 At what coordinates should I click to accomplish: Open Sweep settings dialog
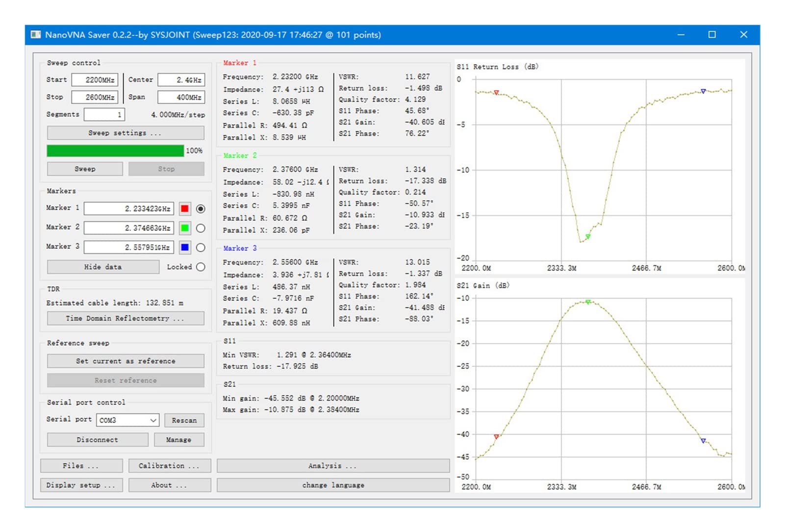(x=126, y=133)
